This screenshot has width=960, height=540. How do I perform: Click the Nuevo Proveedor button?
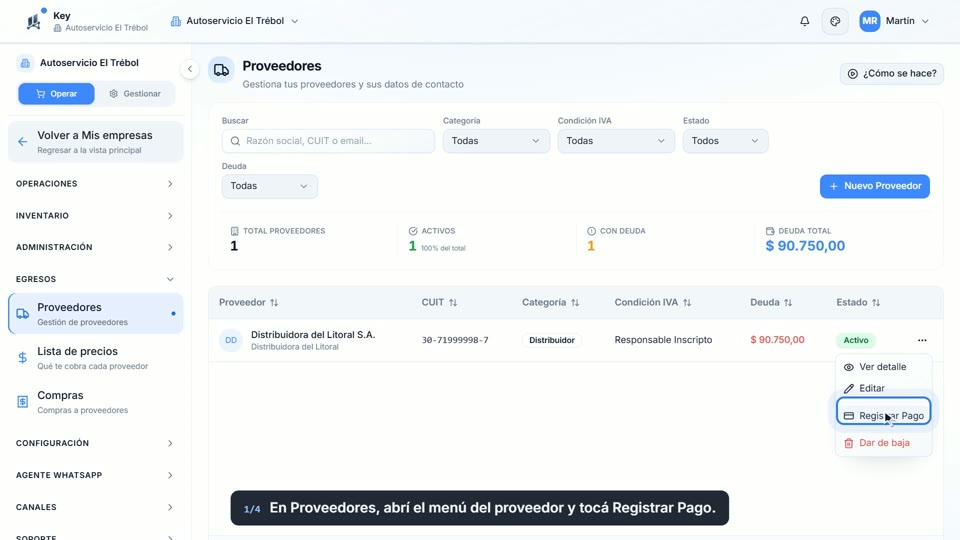(x=874, y=186)
